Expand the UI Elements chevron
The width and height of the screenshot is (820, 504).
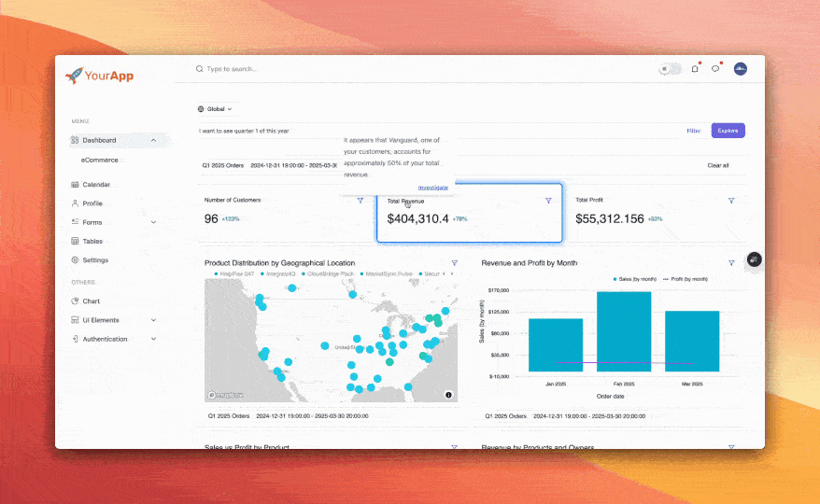[153, 320]
